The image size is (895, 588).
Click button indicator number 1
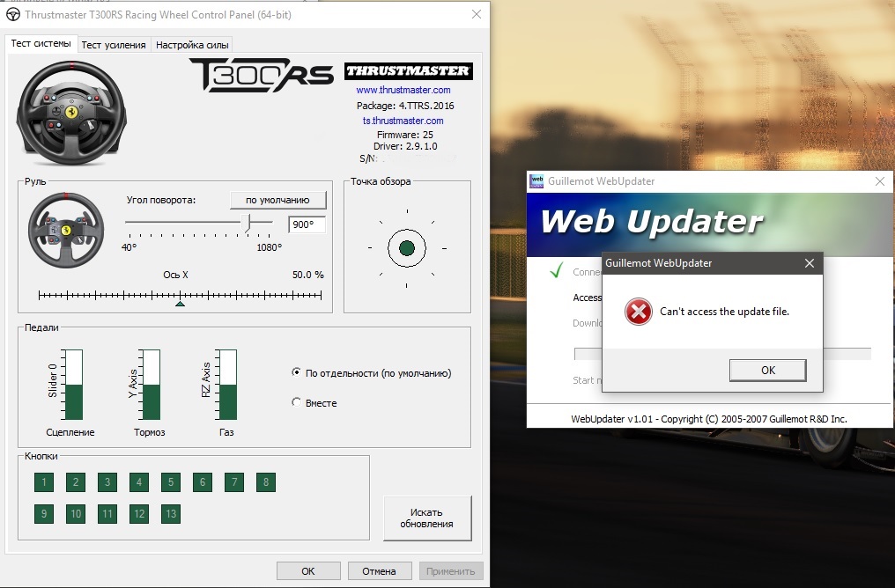pyautogui.click(x=44, y=482)
